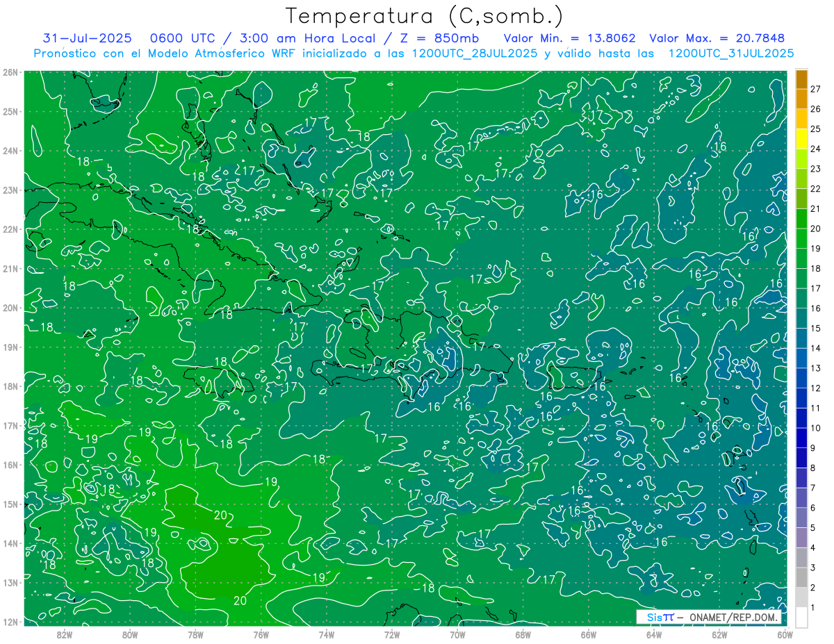Click the '18N' latitude axis label
Screen dimensions: 834x644
tap(10, 386)
